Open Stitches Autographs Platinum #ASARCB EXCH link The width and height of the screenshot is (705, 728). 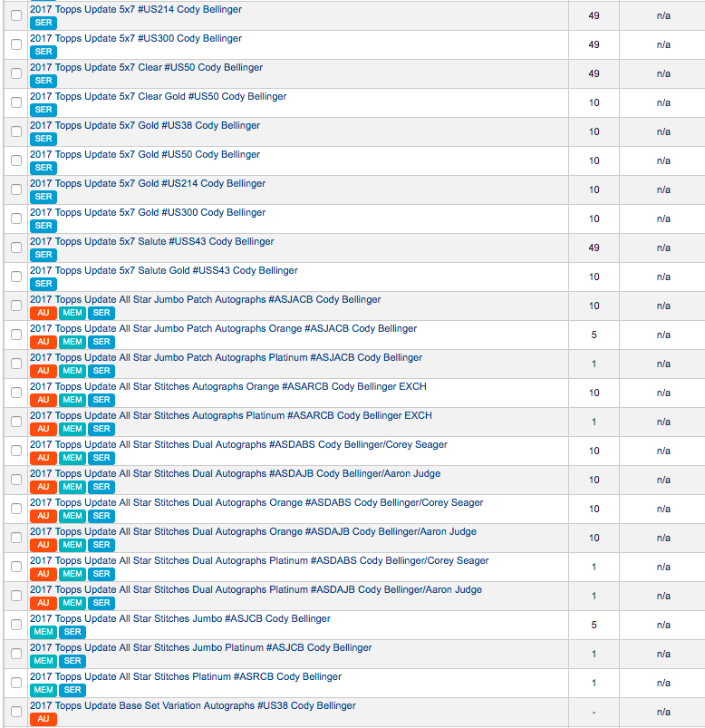click(231, 415)
